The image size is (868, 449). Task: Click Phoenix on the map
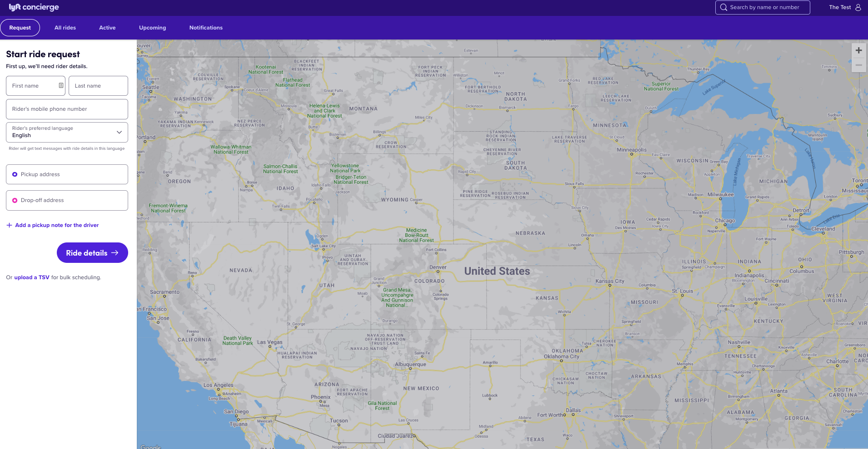pos(320,397)
